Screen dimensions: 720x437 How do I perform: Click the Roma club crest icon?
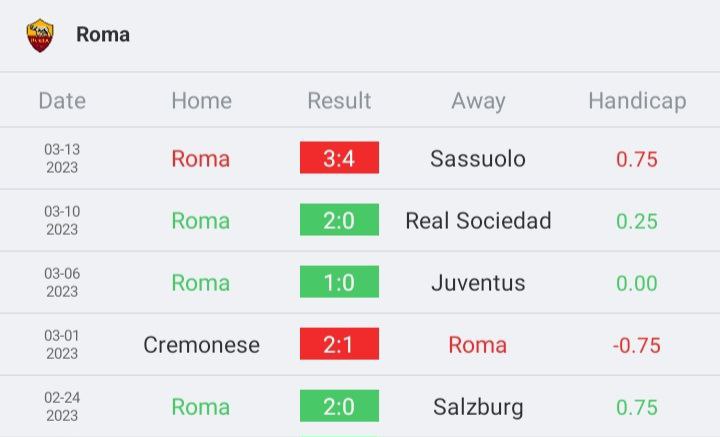(x=40, y=35)
